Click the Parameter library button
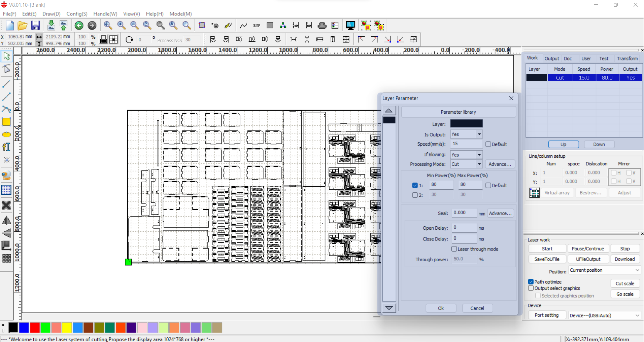Screen dimensions: 644x342 point(458,112)
